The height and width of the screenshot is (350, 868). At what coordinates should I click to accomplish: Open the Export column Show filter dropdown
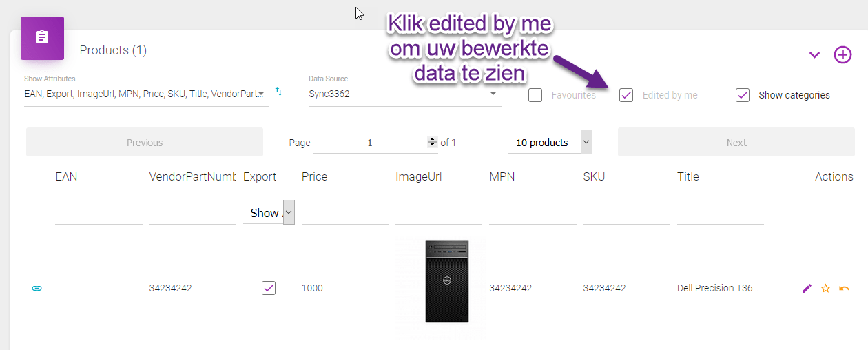point(269,212)
